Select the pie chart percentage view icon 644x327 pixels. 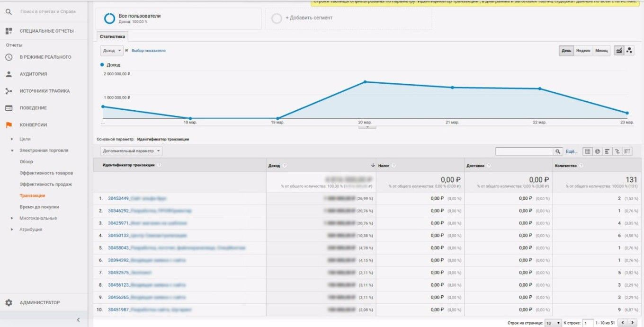click(598, 151)
